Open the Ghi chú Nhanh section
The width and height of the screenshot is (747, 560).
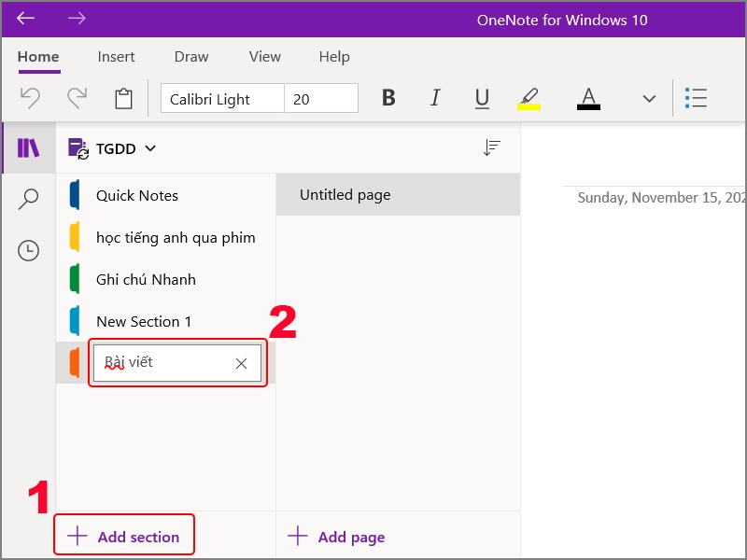[166, 279]
